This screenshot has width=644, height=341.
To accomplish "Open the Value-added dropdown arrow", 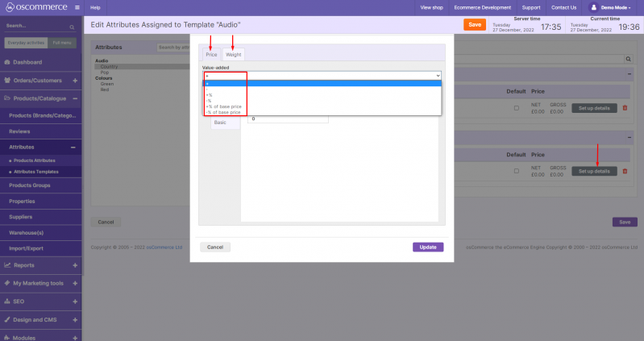I will pyautogui.click(x=438, y=75).
